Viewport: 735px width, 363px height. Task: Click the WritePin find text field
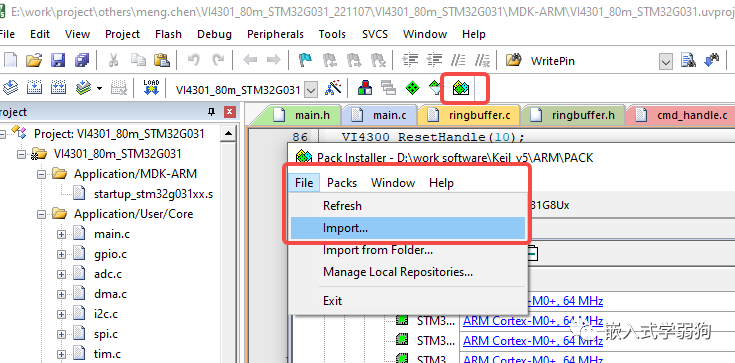[592, 61]
